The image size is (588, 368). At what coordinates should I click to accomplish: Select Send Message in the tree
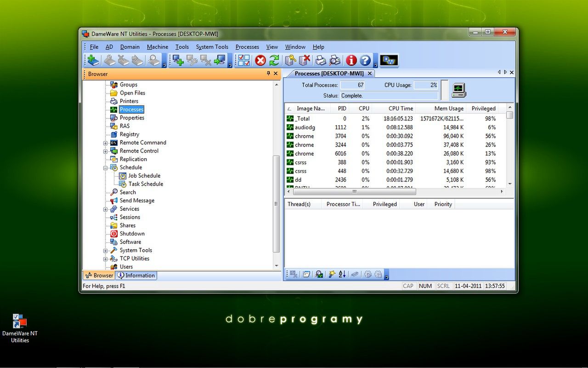click(x=137, y=201)
